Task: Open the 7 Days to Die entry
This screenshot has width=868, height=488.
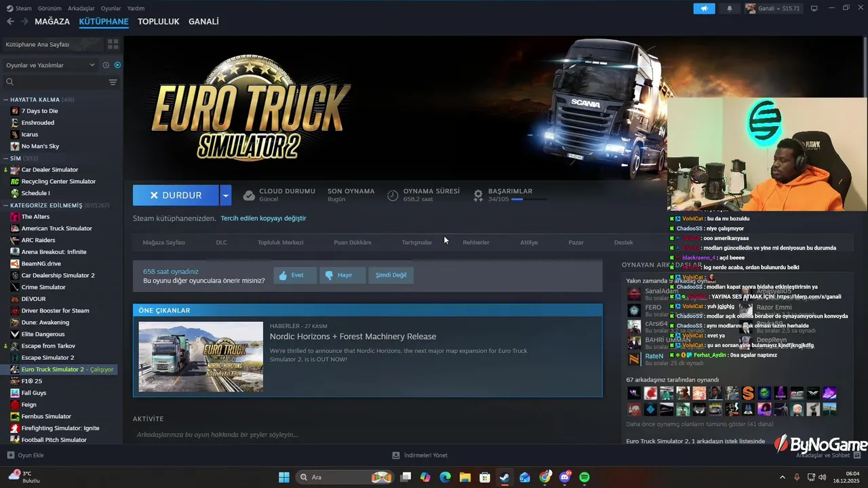Action: coord(39,111)
